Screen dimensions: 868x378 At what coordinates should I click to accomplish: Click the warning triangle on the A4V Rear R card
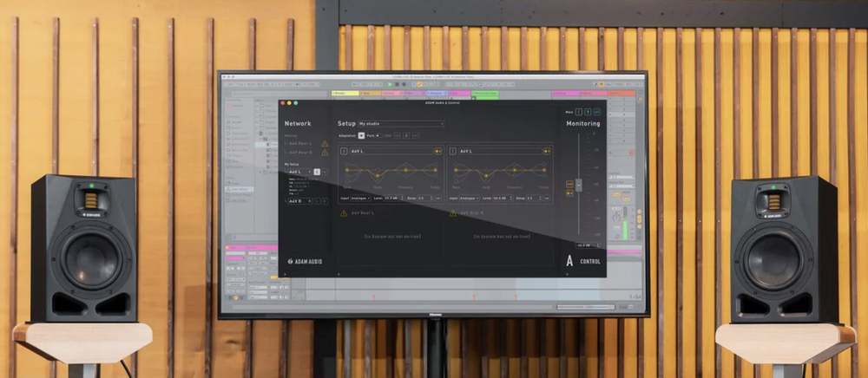point(453,212)
